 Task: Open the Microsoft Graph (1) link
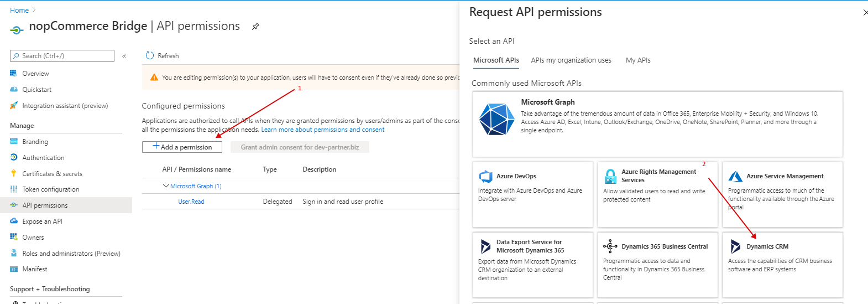tap(196, 186)
